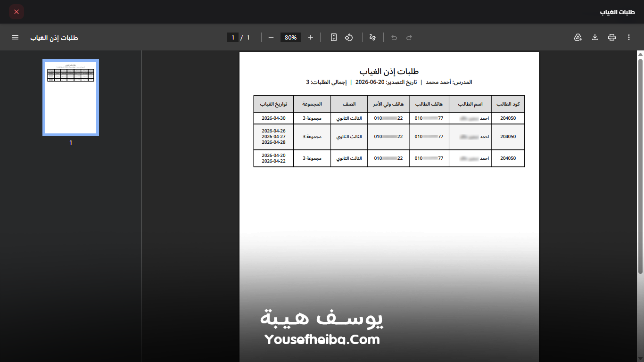Image resolution: width=644 pixels, height=362 pixels.
Task: Click the teacher name line 'المدرس: أحمد محمد'
Action: tap(449, 82)
